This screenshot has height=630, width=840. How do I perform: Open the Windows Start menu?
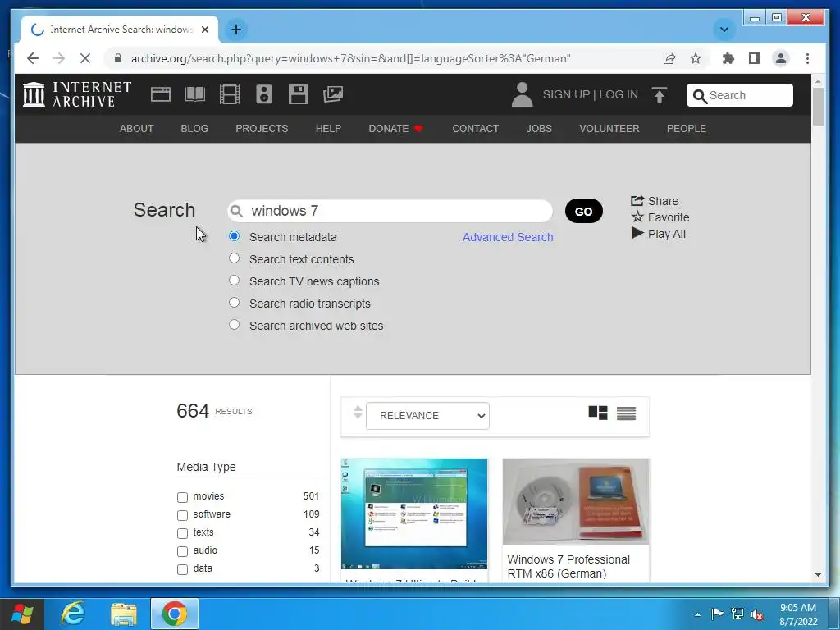point(22,614)
